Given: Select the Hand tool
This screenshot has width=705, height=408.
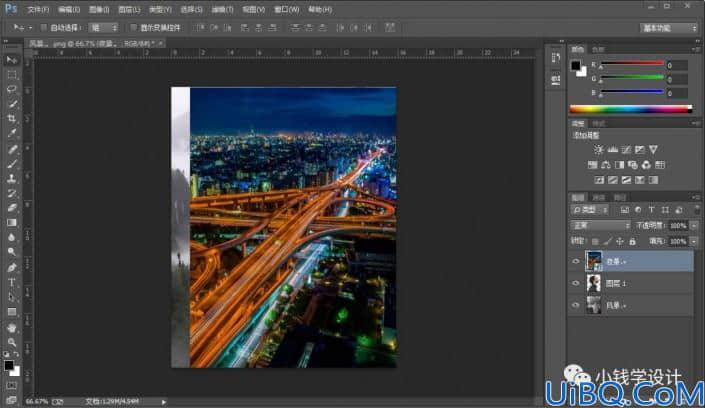Looking at the screenshot, I should (x=12, y=327).
